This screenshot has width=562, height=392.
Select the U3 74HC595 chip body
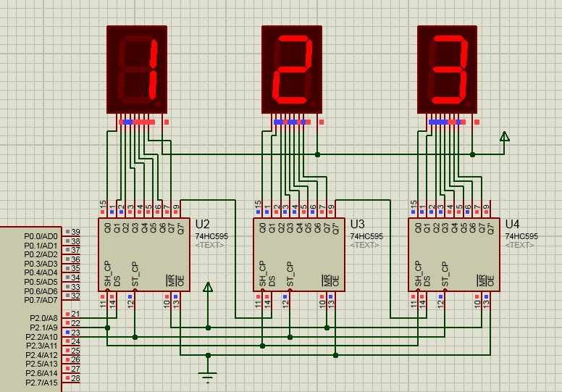tap(299, 254)
